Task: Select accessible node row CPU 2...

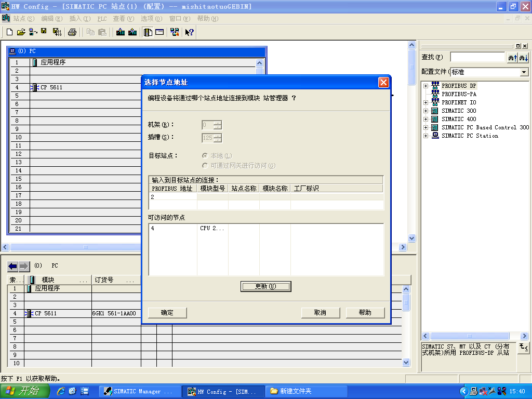Action: 266,229
